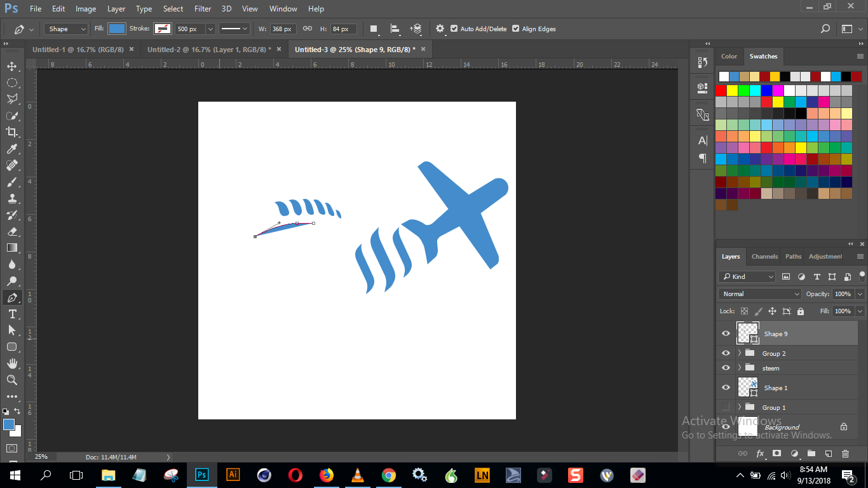Select the Clone Stamp tool

(11, 198)
